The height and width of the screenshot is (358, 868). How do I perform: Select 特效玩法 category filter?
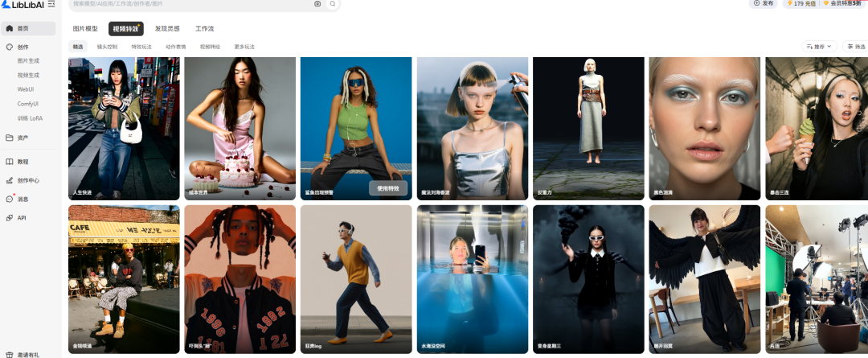click(141, 47)
